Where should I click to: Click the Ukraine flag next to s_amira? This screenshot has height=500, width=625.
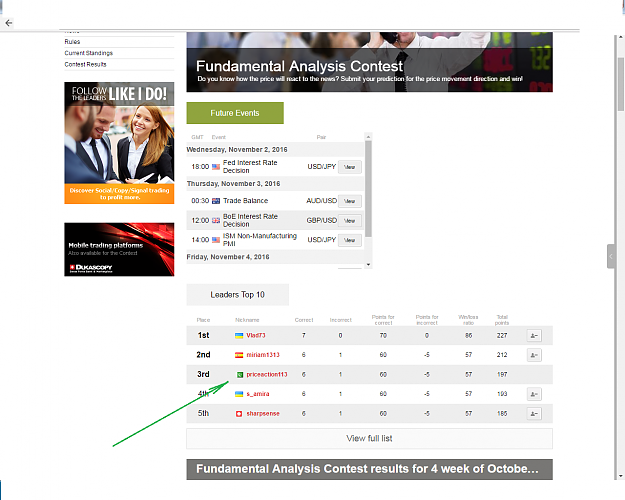[x=239, y=394]
